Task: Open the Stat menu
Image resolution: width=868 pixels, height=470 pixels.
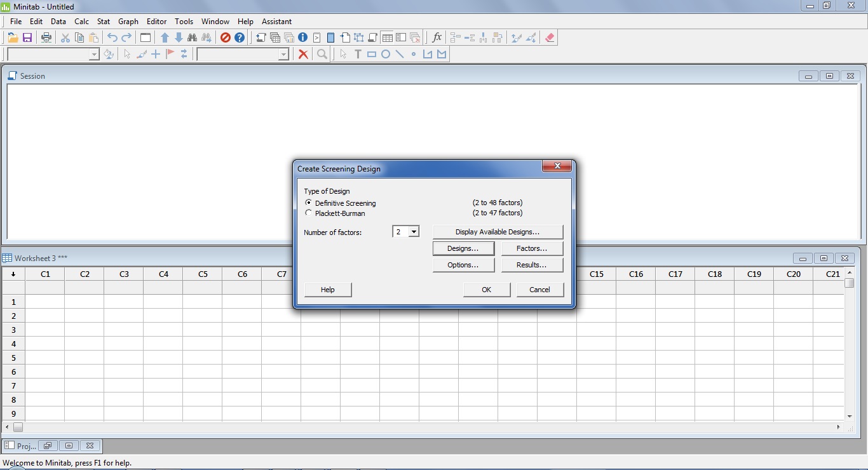Action: click(x=103, y=21)
